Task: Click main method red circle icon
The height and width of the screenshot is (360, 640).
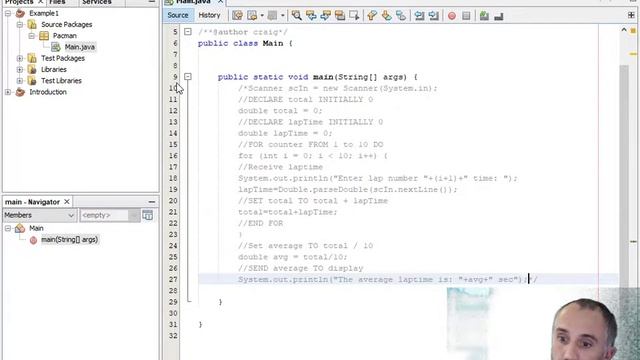Action: pyautogui.click(x=33, y=240)
